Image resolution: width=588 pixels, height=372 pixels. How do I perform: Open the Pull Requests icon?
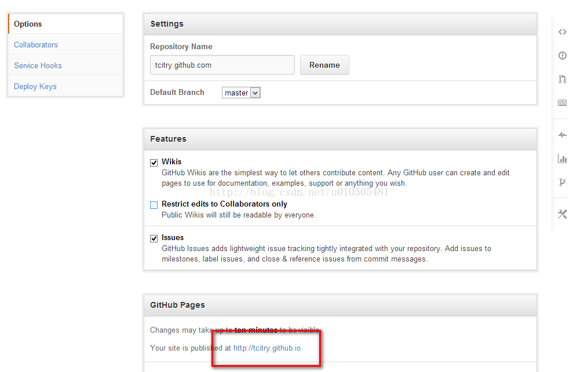coord(562,79)
